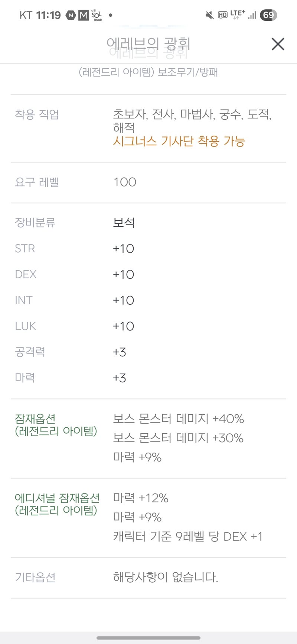
Task: Tap the 요구 레벨 100 row
Action: pos(148,182)
